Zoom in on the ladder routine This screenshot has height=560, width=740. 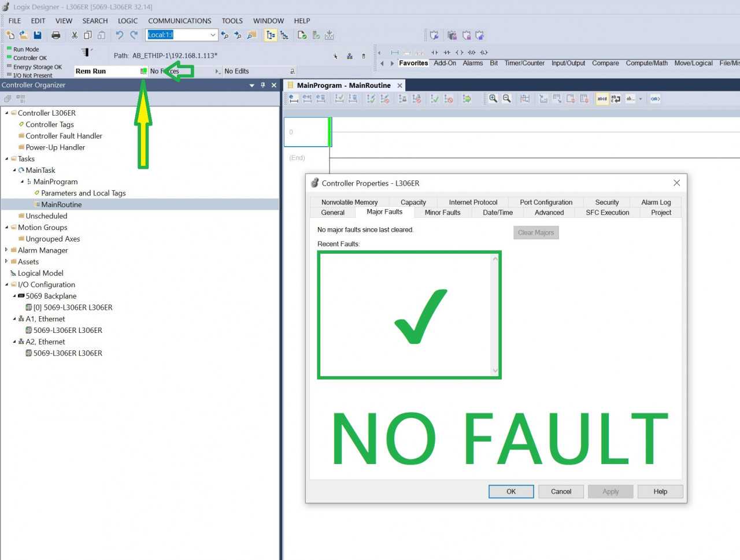[493, 99]
